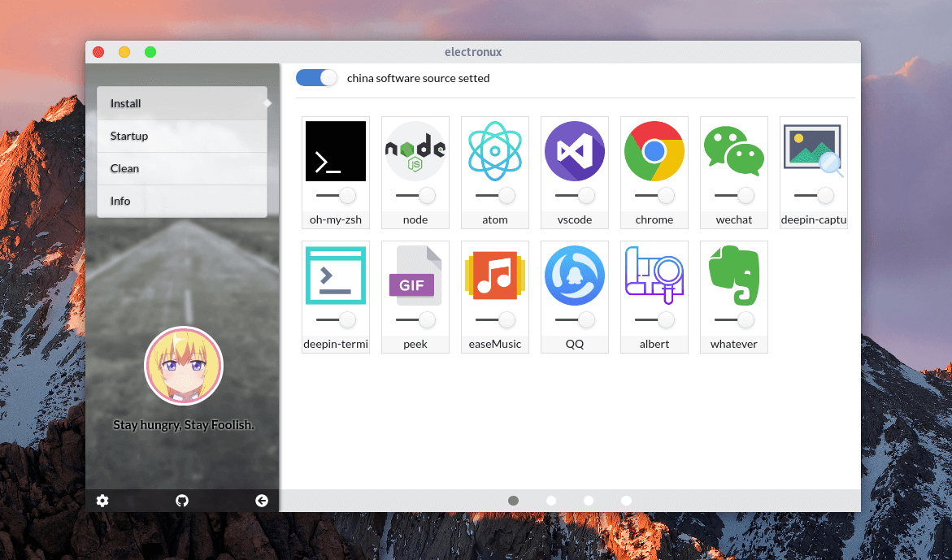This screenshot has height=560, width=952.
Task: Click the oh-my-zsh terminal icon
Action: (335, 151)
